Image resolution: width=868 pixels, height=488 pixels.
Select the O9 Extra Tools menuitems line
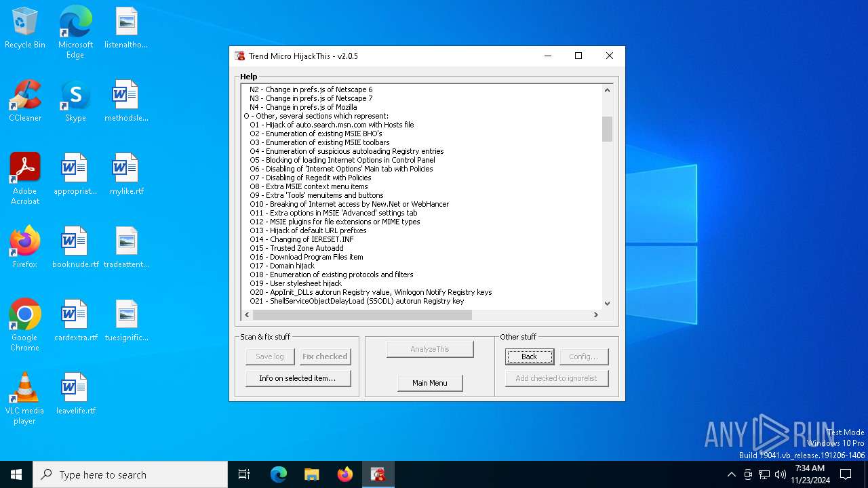[317, 195]
